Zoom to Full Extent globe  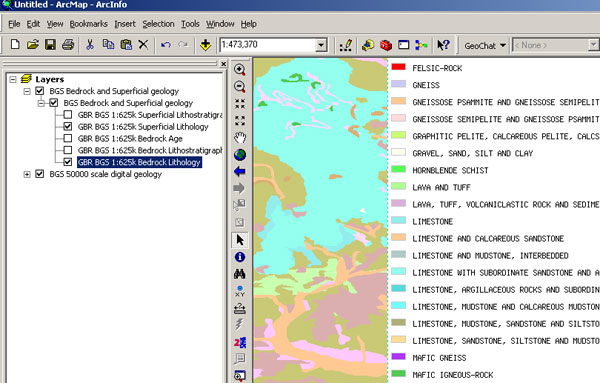coord(240,155)
